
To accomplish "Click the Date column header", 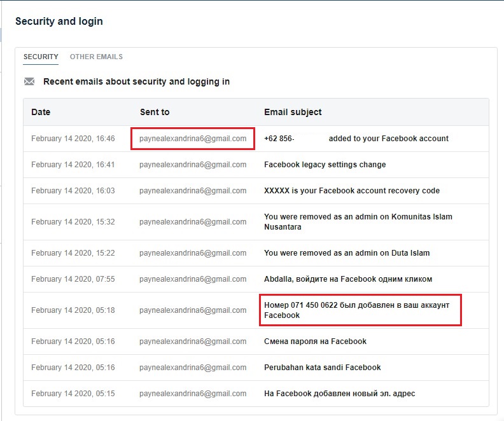I will tap(41, 112).
